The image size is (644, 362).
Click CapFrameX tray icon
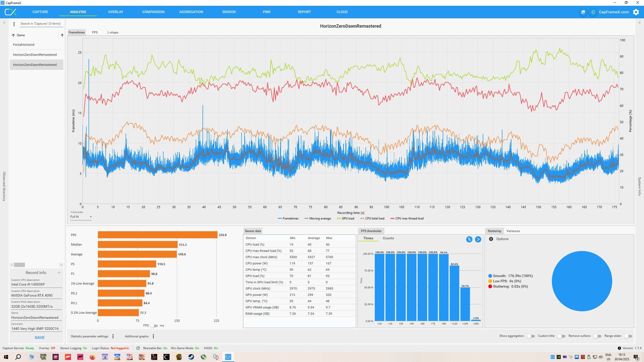pos(553,357)
